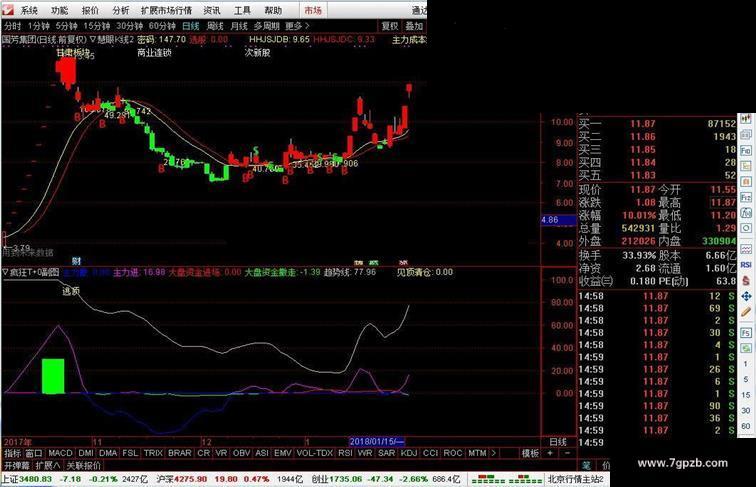
Task: Open the 关联报价 tab
Action: tap(84, 466)
